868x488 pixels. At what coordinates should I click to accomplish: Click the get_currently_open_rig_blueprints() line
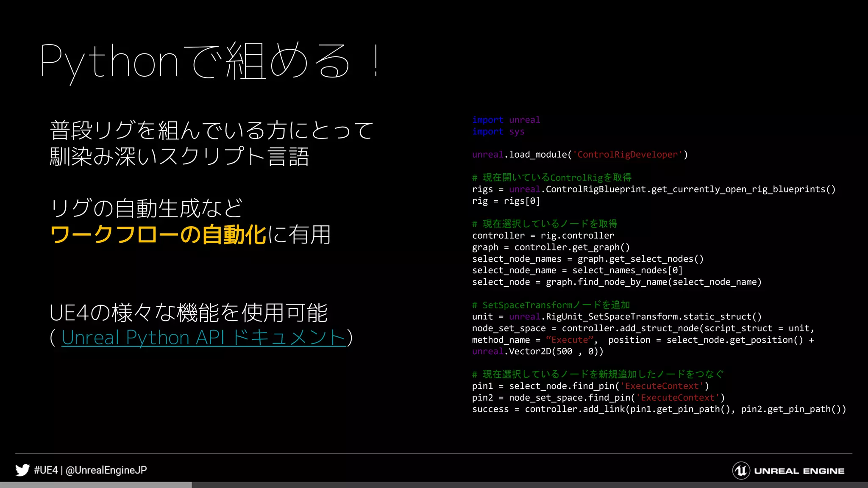pos(654,189)
